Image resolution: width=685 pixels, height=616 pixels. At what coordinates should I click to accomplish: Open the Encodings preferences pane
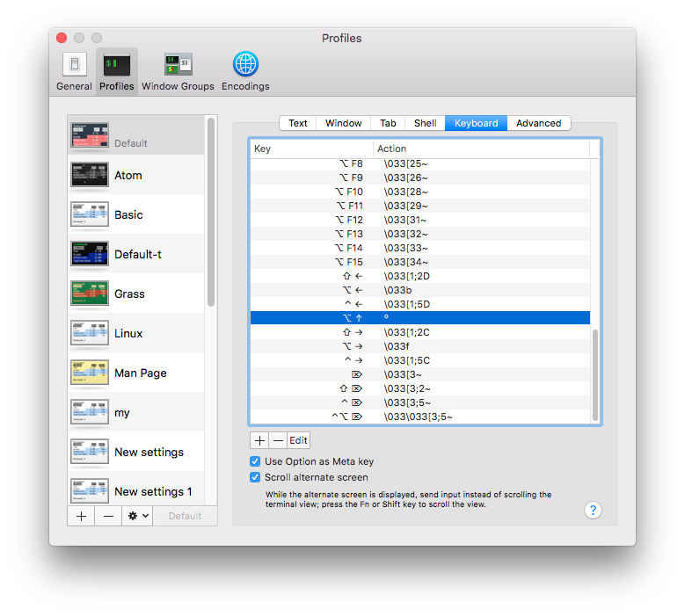coord(245,71)
